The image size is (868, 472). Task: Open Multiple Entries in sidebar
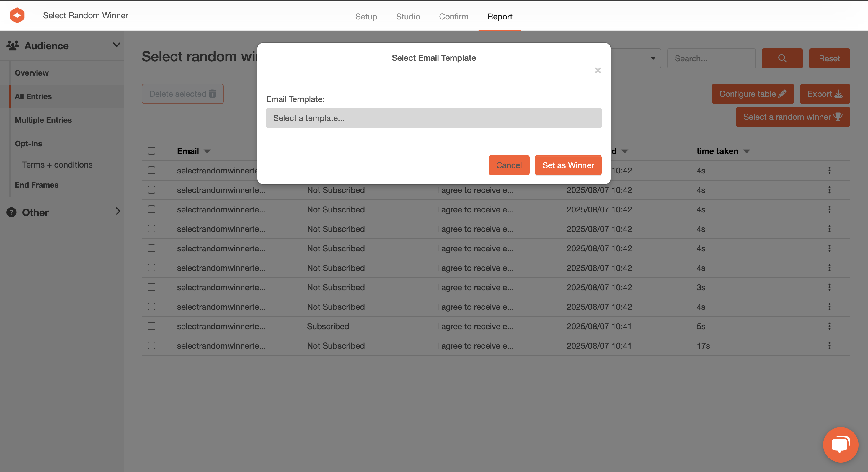pyautogui.click(x=43, y=120)
